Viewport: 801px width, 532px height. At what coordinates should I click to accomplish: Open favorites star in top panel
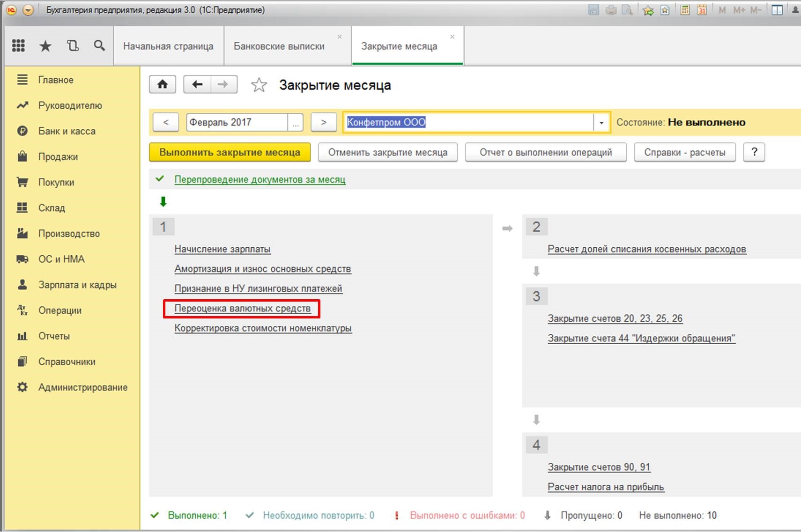[45, 45]
